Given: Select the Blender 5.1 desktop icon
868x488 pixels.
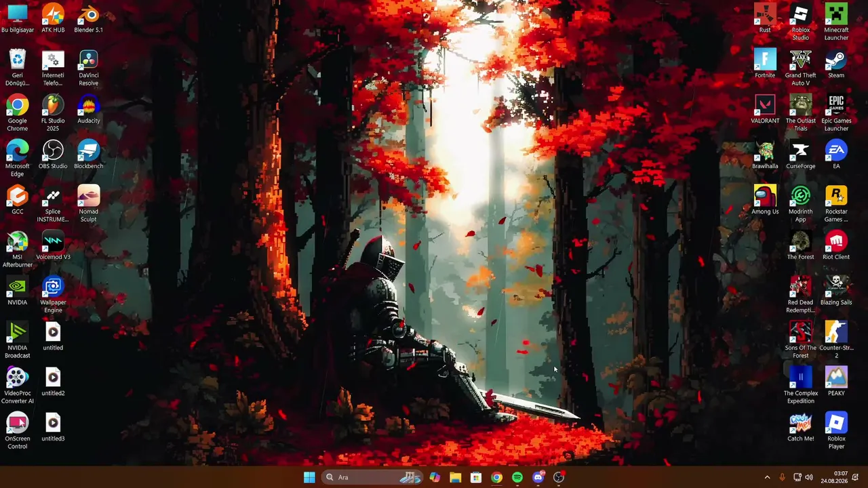Looking at the screenshot, I should coord(88,18).
